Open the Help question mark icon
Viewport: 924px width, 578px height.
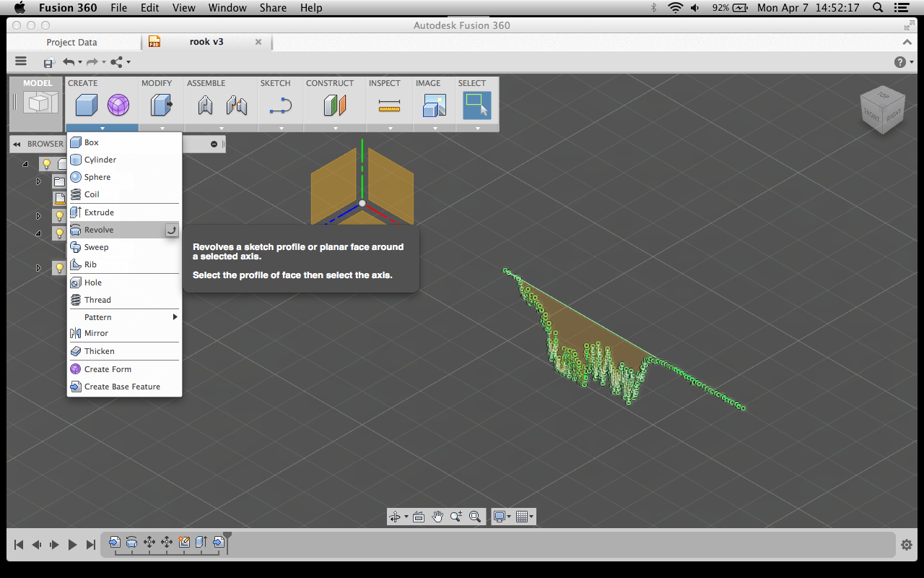(899, 62)
